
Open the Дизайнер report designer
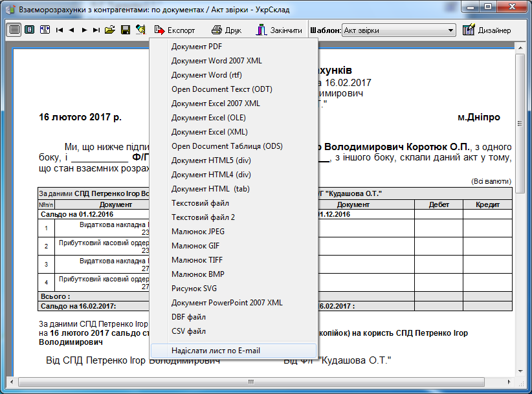point(487,30)
